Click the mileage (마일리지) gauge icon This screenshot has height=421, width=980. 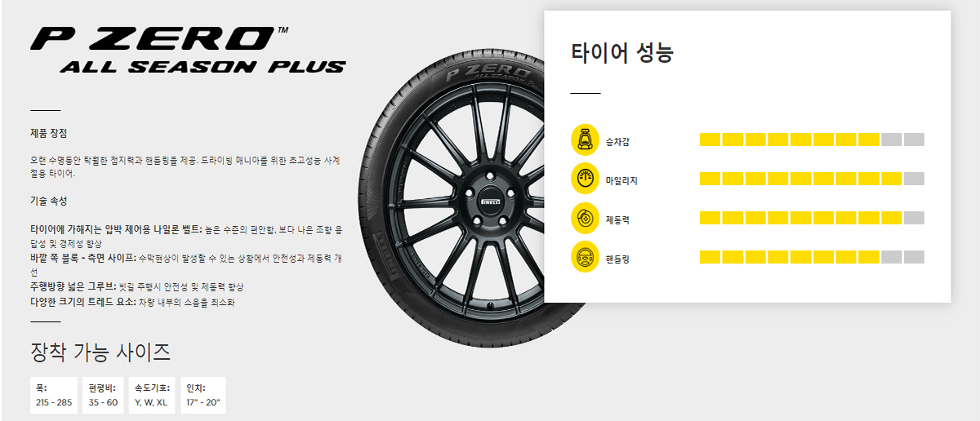click(585, 179)
